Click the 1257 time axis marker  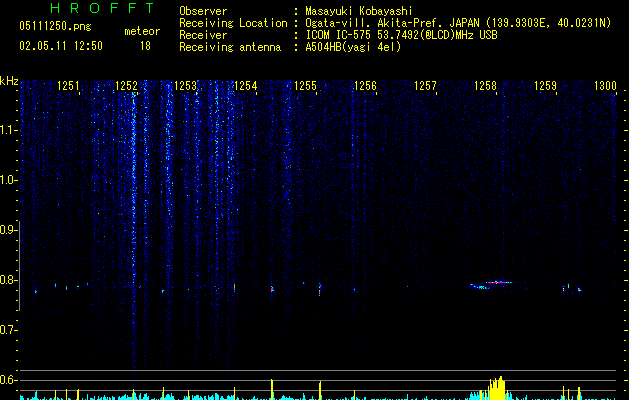[425, 86]
